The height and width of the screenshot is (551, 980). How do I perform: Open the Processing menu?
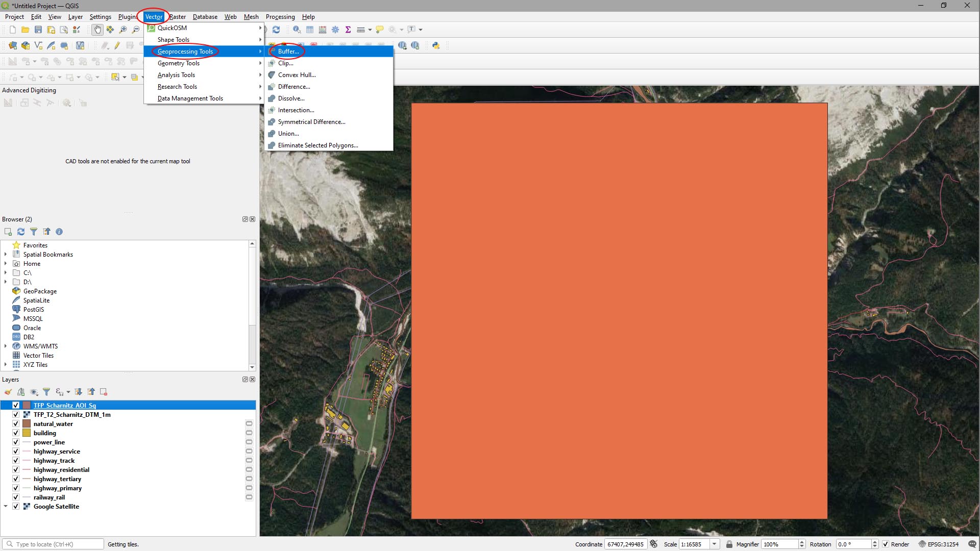point(280,17)
